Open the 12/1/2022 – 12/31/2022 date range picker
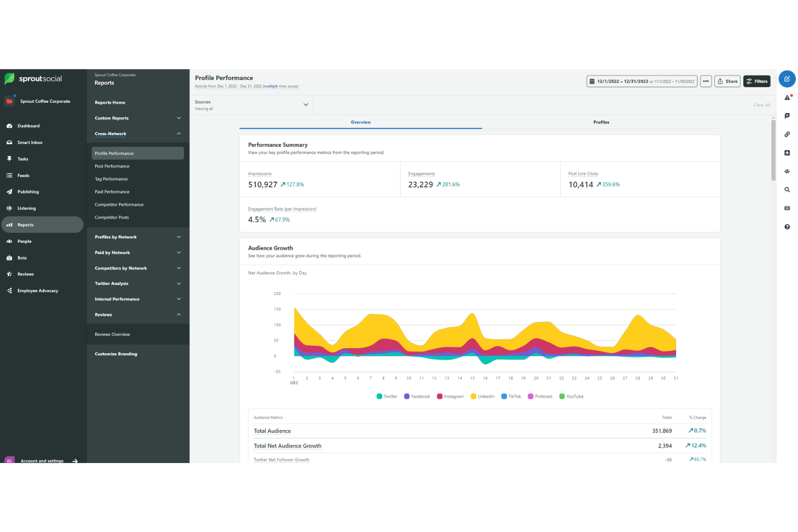 click(641, 81)
